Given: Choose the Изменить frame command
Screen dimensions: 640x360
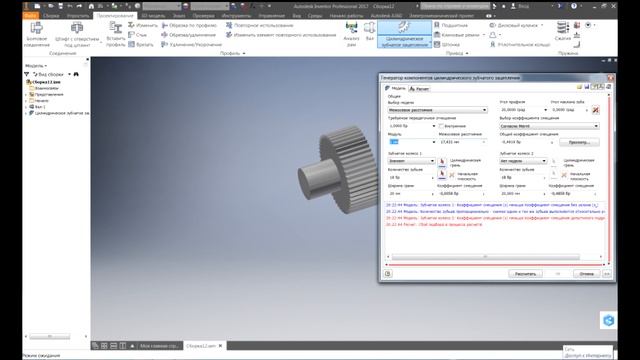Looking at the screenshot, I should point(143,25).
